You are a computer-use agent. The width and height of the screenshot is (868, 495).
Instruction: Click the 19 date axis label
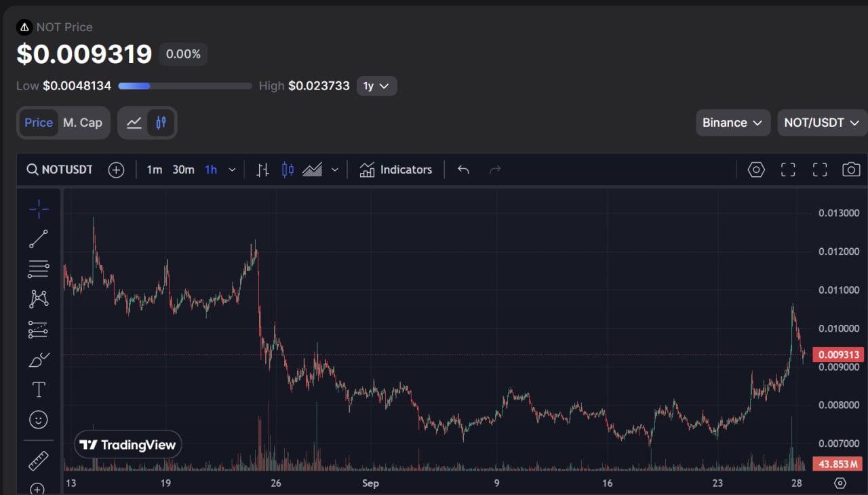pos(165,483)
